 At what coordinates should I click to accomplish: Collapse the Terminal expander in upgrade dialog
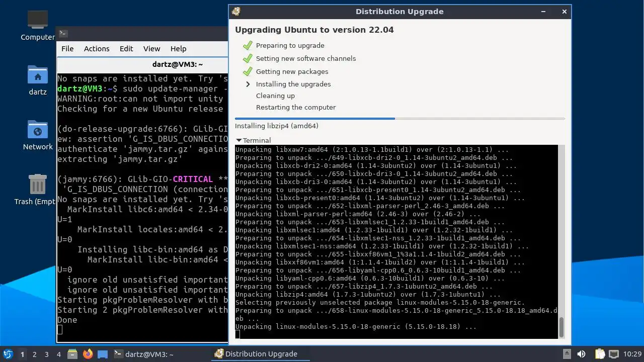coord(254,140)
